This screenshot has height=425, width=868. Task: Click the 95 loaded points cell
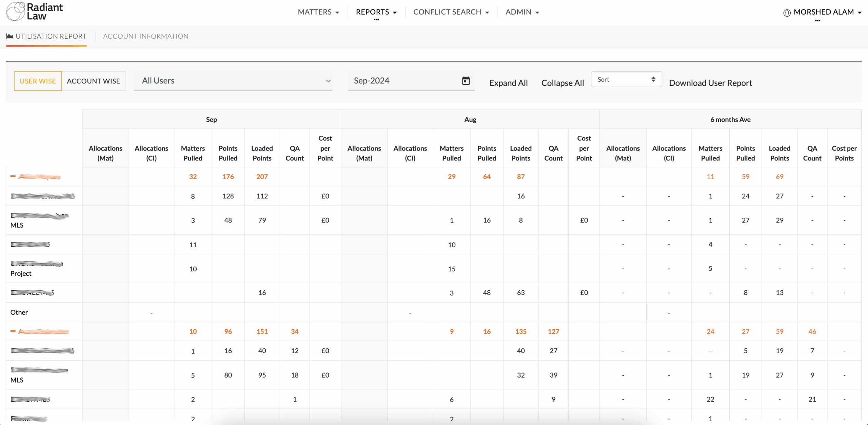262,375
